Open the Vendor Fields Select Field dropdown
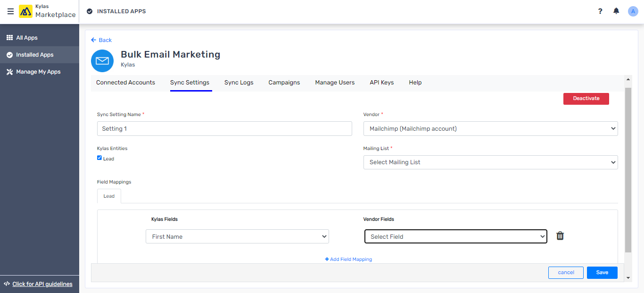This screenshot has width=644, height=293. 455,236
